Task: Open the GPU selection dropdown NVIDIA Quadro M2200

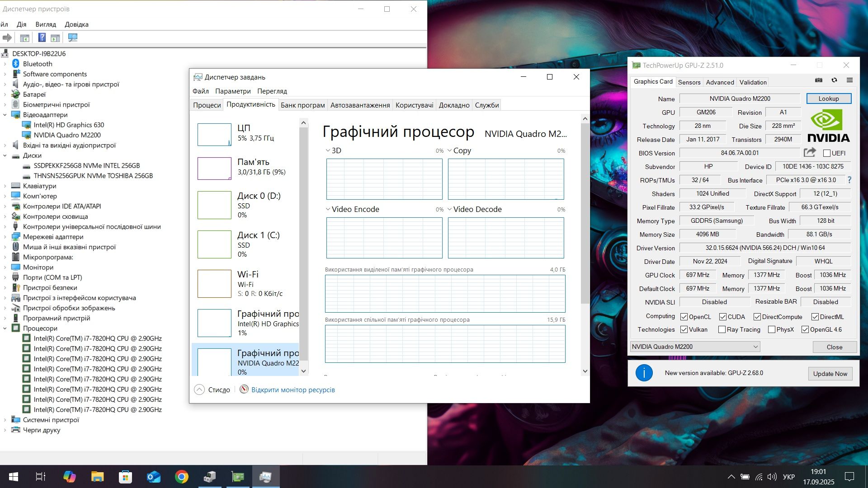Action: click(695, 347)
